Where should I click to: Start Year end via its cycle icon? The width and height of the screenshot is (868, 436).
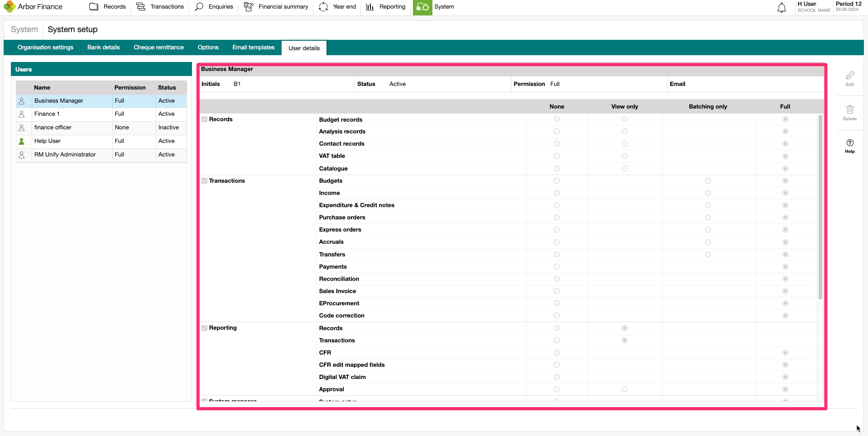(x=323, y=6)
